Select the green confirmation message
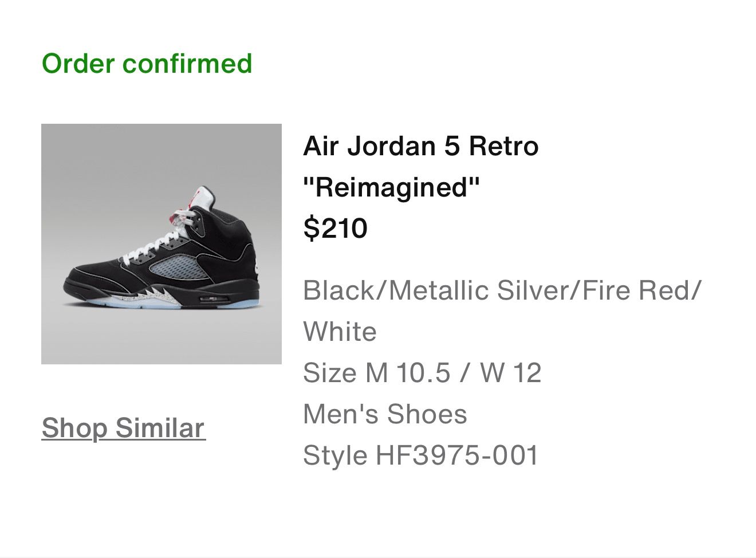The image size is (756, 558). click(x=147, y=63)
